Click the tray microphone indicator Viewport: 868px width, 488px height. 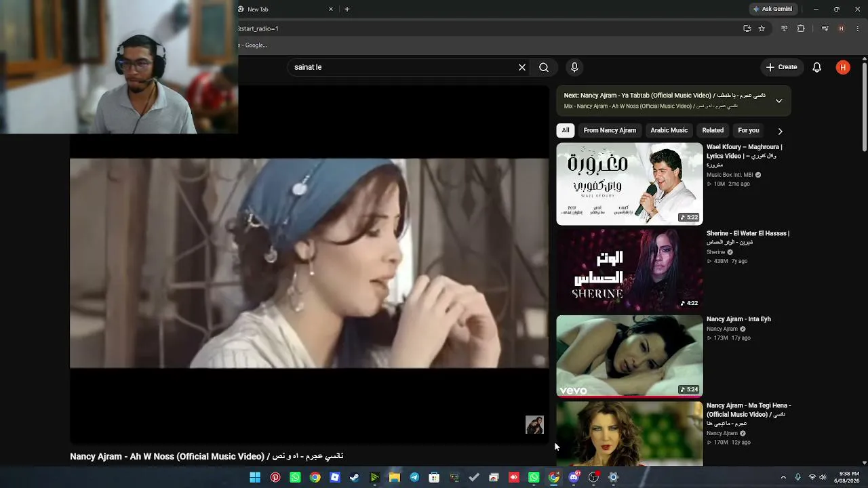797,477
